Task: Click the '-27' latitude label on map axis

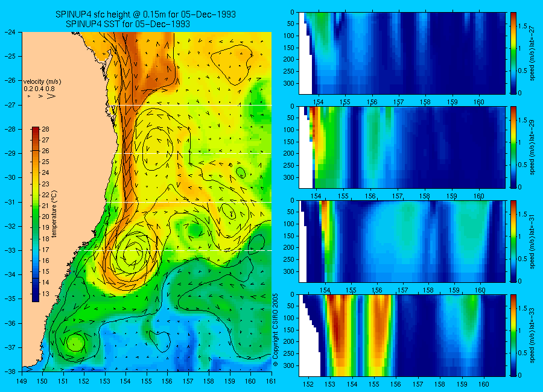Action: [10, 106]
